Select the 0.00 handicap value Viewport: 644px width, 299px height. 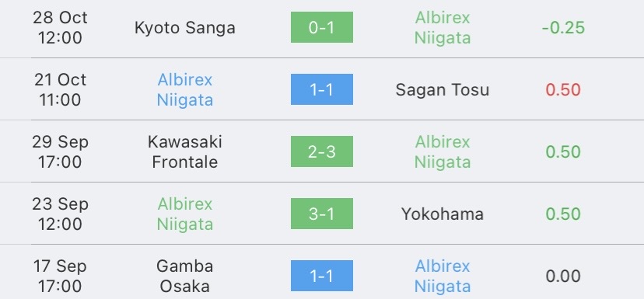pyautogui.click(x=563, y=276)
